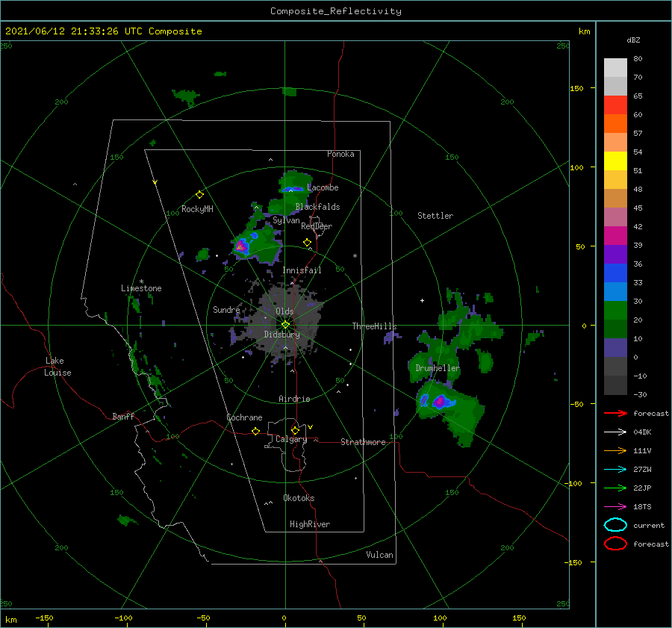Image resolution: width=672 pixels, height=628 pixels.
Task: Click the red forecast arrow in legend
Action: click(x=615, y=413)
